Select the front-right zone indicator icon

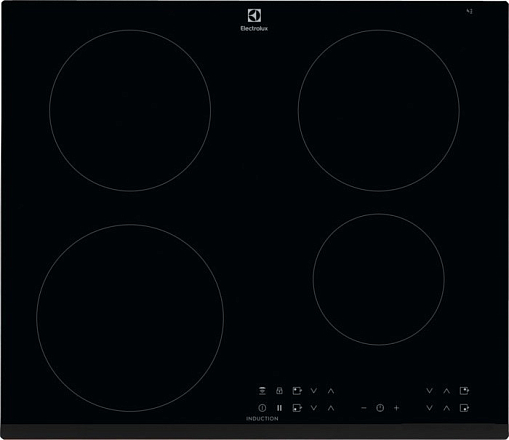pyautogui.click(x=464, y=408)
